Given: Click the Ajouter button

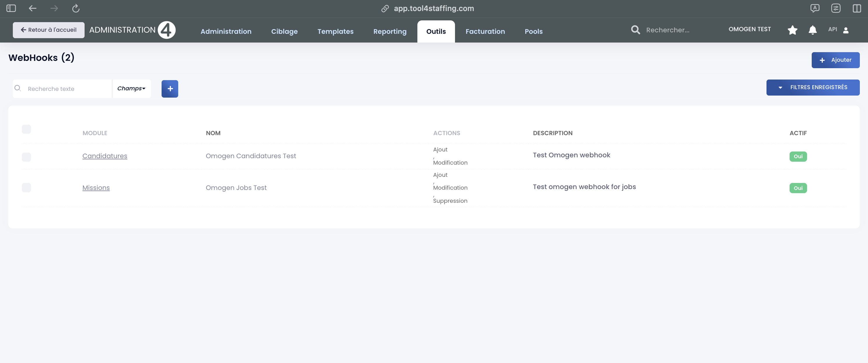Looking at the screenshot, I should pos(835,60).
